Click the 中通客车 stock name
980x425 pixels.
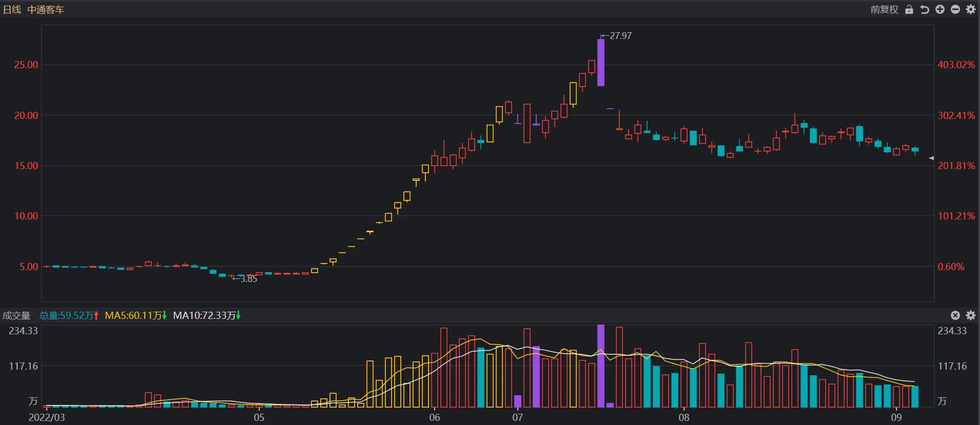coord(46,10)
